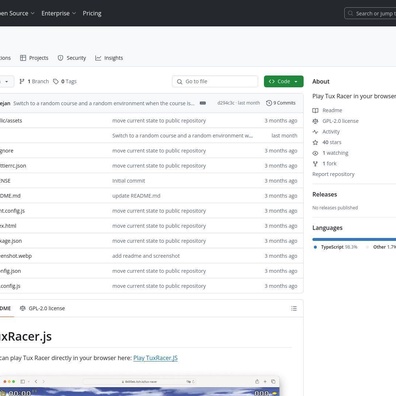Open the 40 stars link
396x396 pixels.
point(332,142)
